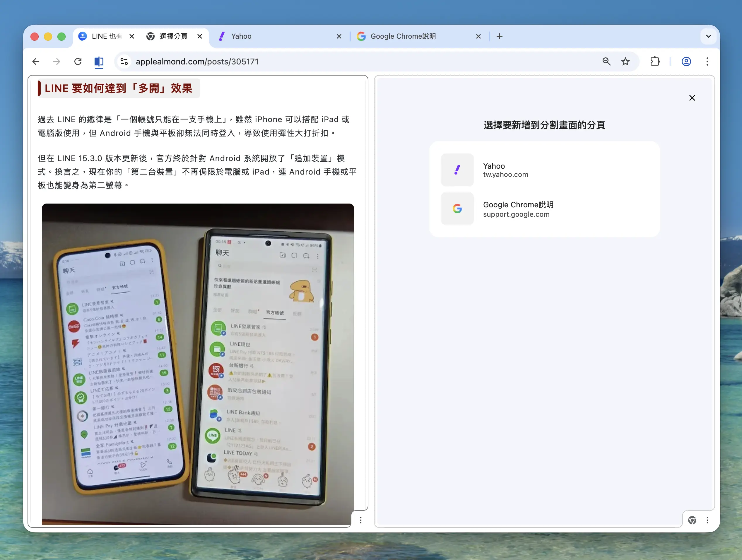Click the paragraph starting 但在 LINE 15.3.0
Screen dimensions: 742x560
197,171
